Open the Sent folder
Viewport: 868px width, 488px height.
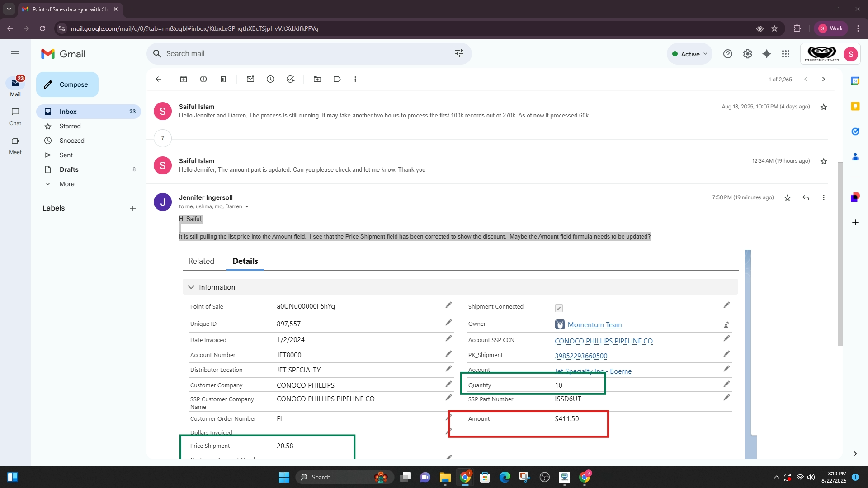tap(66, 155)
